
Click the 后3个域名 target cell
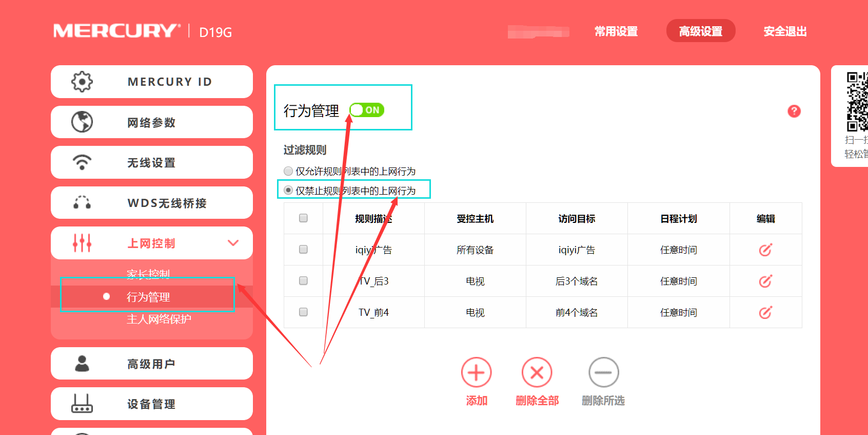[577, 281]
